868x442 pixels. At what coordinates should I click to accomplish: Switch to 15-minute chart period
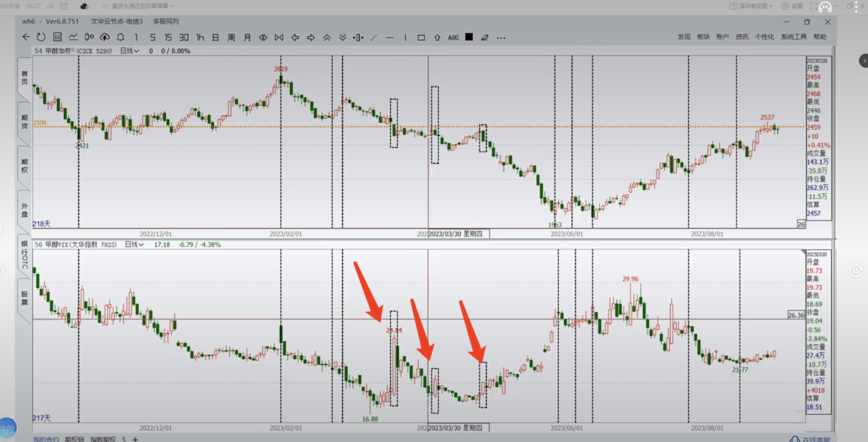click(168, 37)
